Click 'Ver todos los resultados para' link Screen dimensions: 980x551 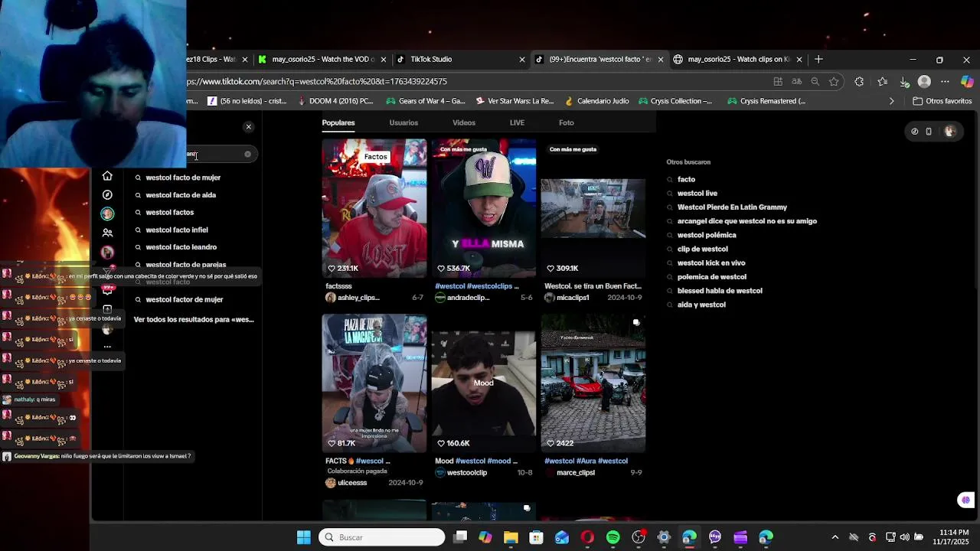[194, 319]
